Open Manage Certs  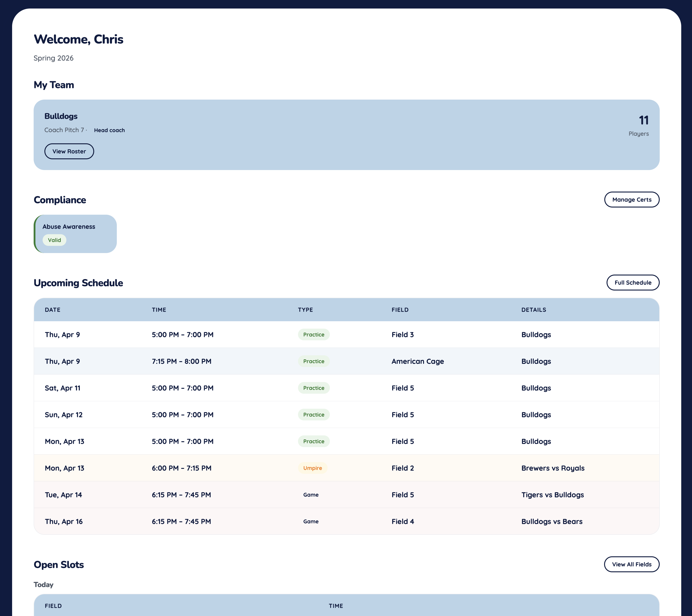(x=631, y=199)
